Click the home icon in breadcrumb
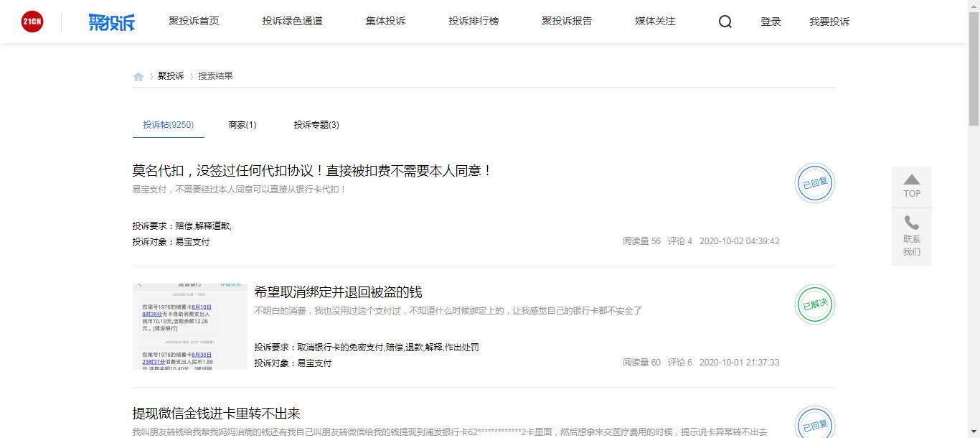The image size is (980, 438). click(x=138, y=75)
